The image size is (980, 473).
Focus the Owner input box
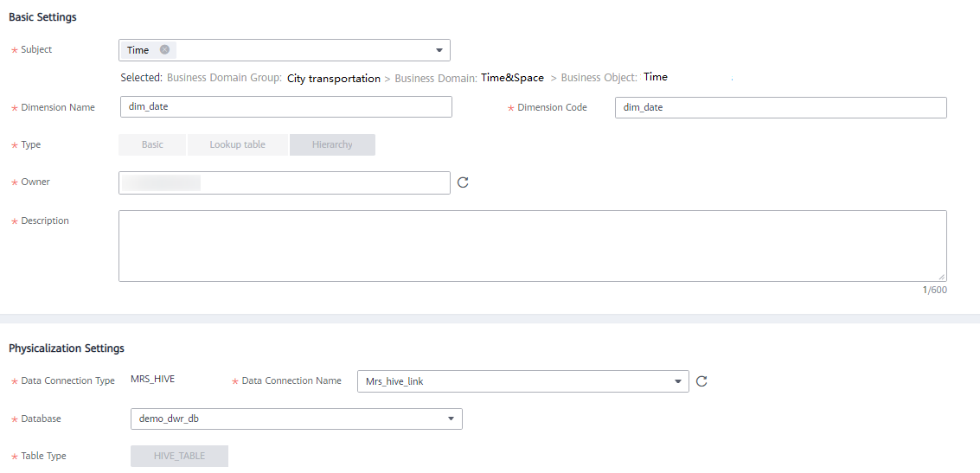[x=285, y=182]
